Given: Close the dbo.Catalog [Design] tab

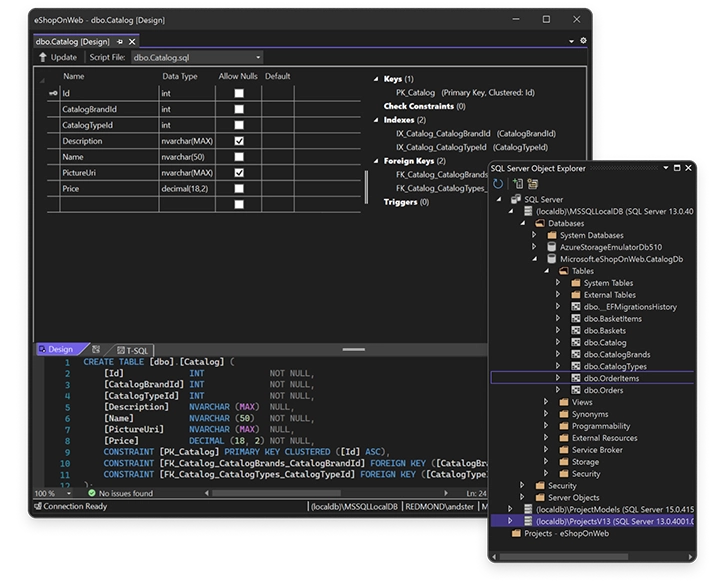Looking at the screenshot, I should 132,42.
